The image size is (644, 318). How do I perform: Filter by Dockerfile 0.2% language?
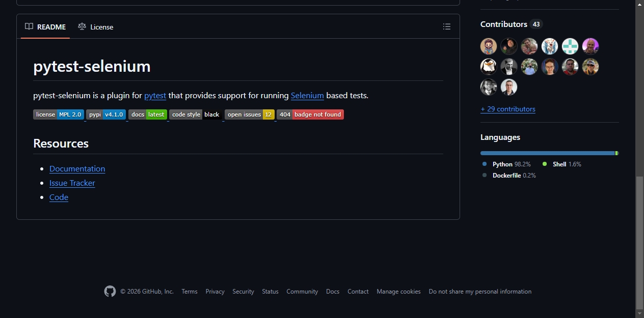pyautogui.click(x=509, y=176)
